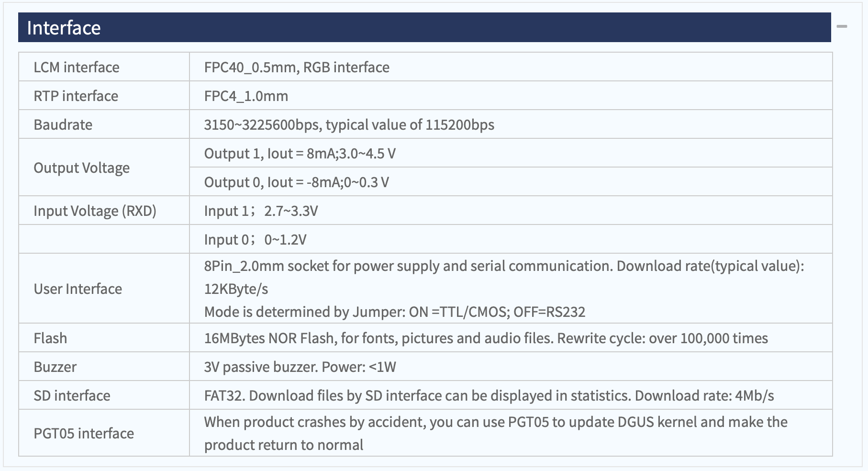Select the Input Voltage (RXD) label
The height and width of the screenshot is (471, 868).
coord(95,211)
